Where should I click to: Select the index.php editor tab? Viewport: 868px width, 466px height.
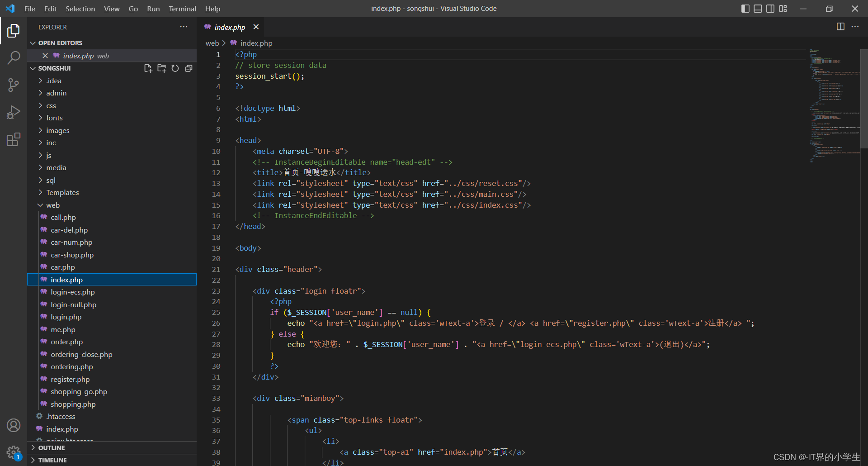pyautogui.click(x=231, y=27)
